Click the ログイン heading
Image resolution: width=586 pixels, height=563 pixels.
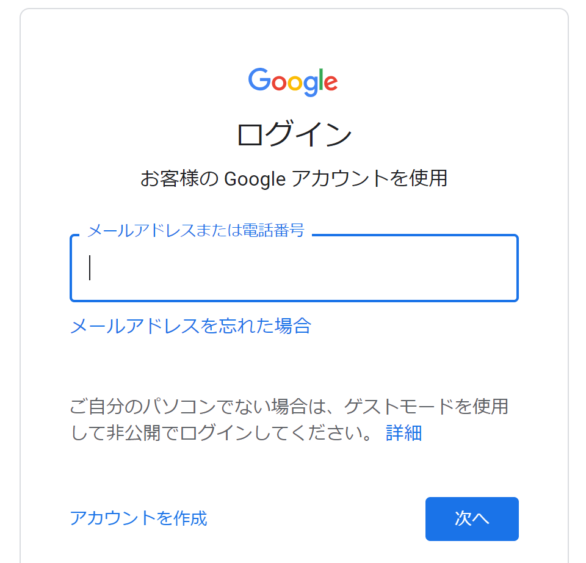(x=294, y=133)
